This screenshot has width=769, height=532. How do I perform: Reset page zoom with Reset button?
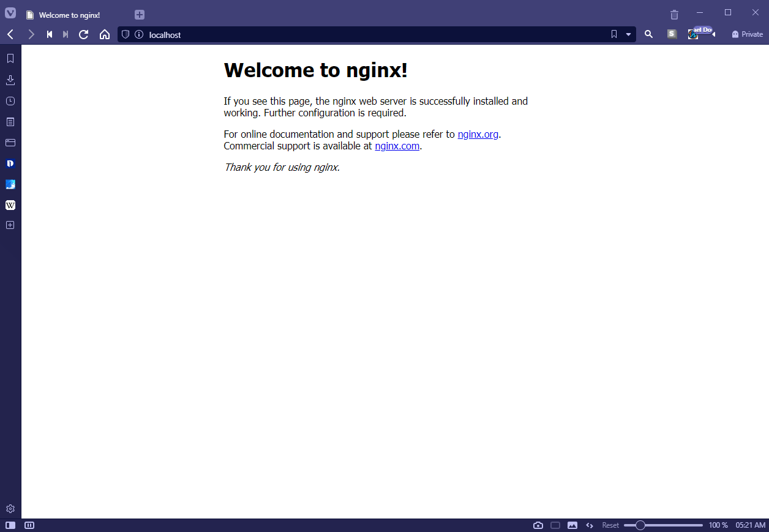pyautogui.click(x=610, y=525)
